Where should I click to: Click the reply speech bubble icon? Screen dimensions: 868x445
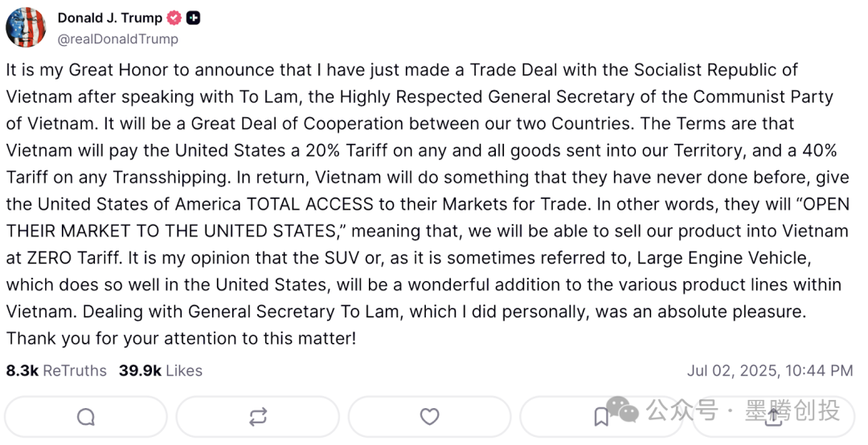point(86,417)
